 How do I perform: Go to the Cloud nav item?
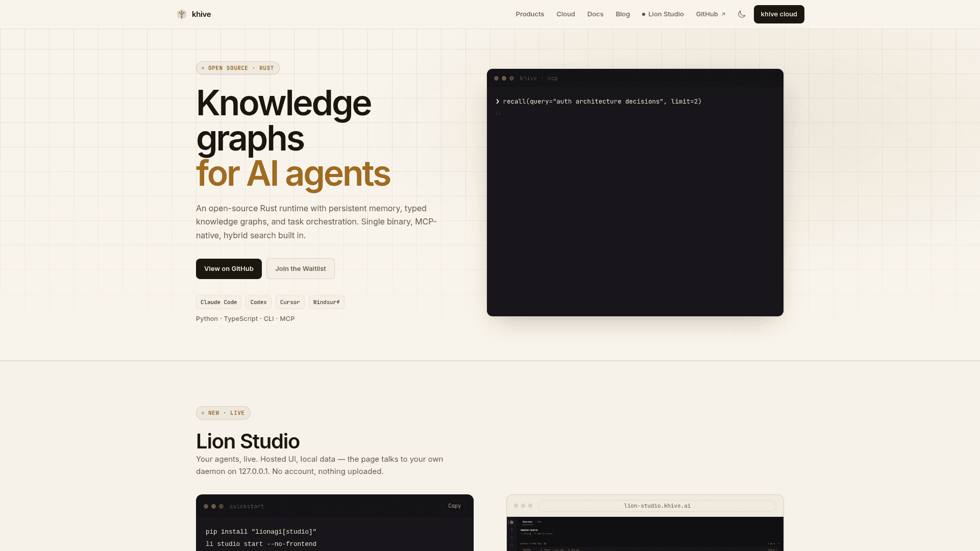(566, 14)
